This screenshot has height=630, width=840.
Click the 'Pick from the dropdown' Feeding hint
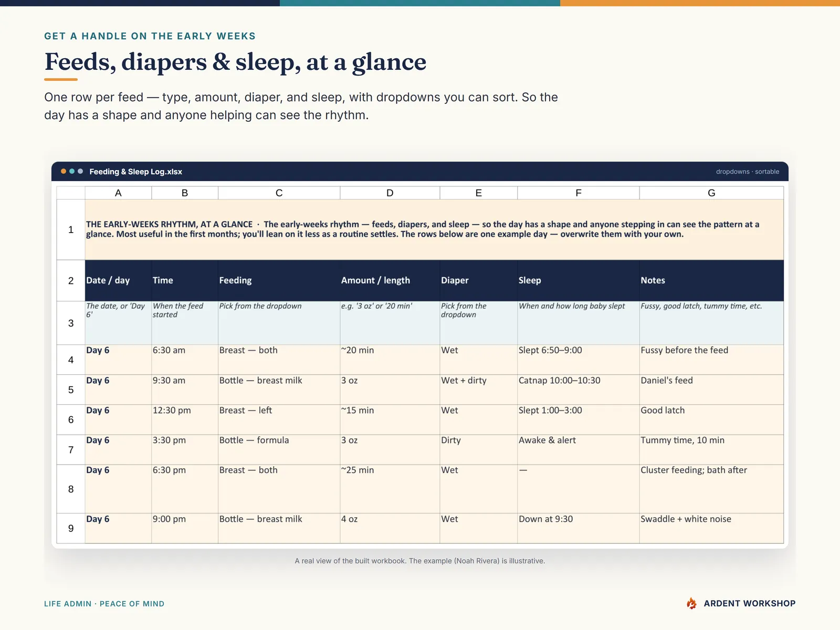pyautogui.click(x=260, y=306)
